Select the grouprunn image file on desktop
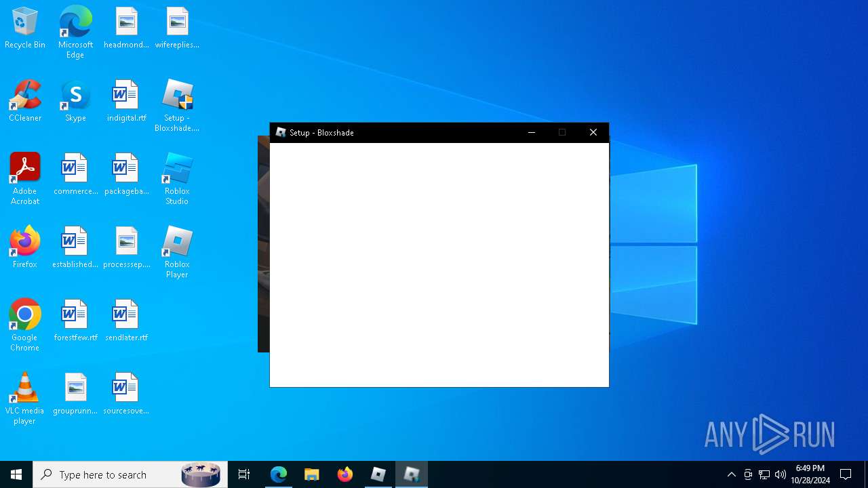This screenshot has height=488, width=868. coord(75,394)
